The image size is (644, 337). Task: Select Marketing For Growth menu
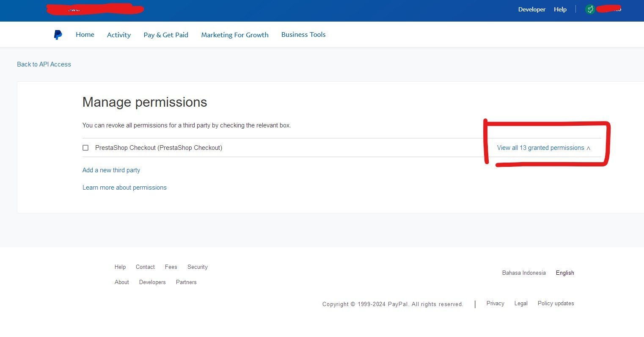[x=235, y=35]
